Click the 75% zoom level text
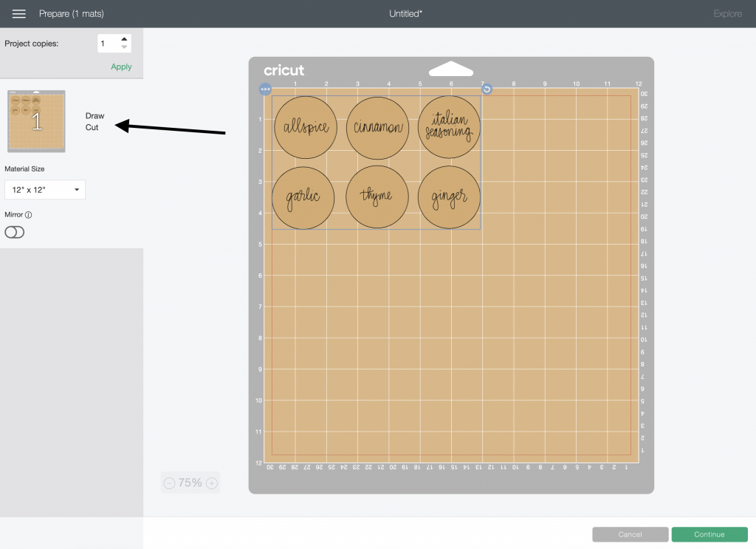 190,483
